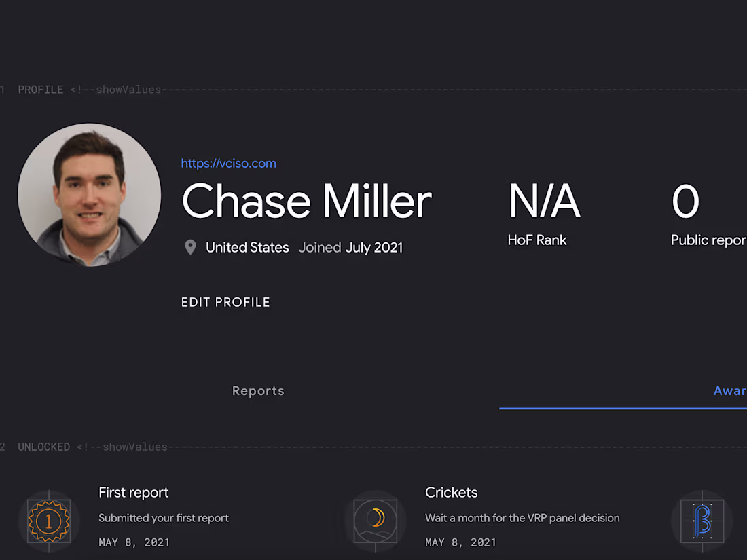Select the Chase Miller name heading
Screen dimensions: 747x560
(306, 201)
